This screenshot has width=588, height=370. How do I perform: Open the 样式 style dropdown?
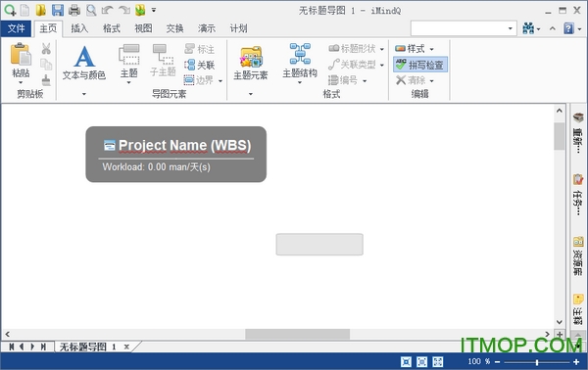(431, 49)
